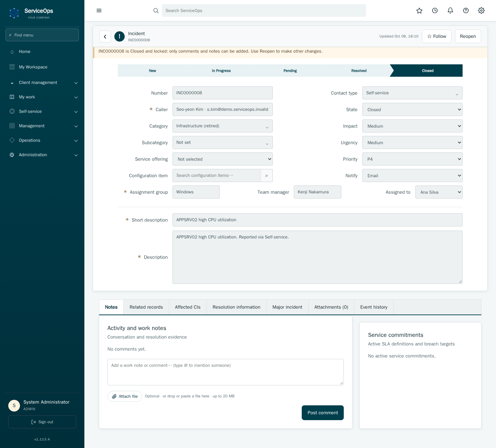Open Home from the sidebar
This screenshot has height=448, width=496.
42,52
